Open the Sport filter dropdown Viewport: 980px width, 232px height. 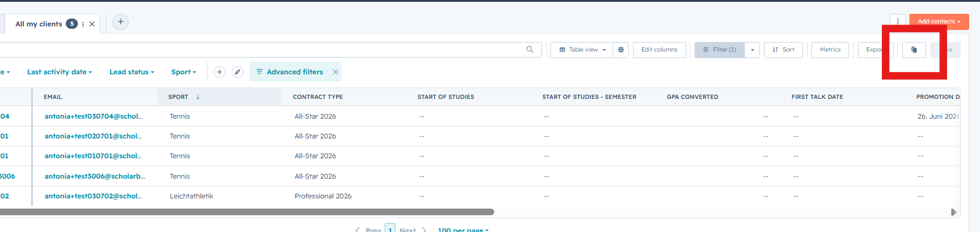pos(184,72)
